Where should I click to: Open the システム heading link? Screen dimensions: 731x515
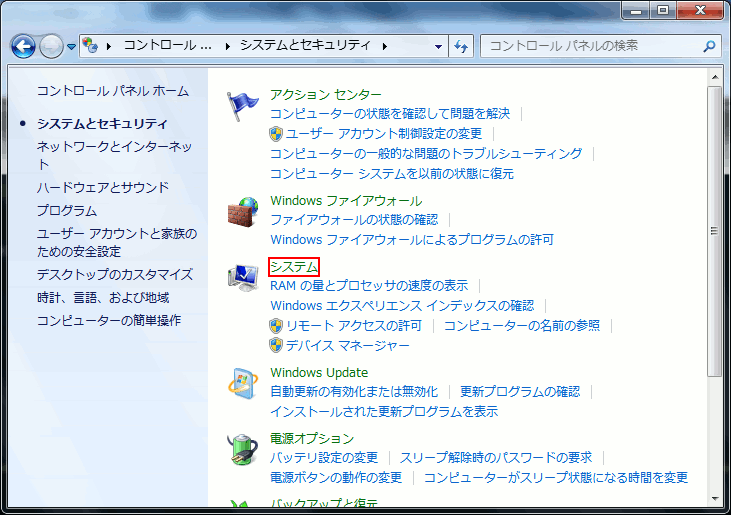pos(294,266)
